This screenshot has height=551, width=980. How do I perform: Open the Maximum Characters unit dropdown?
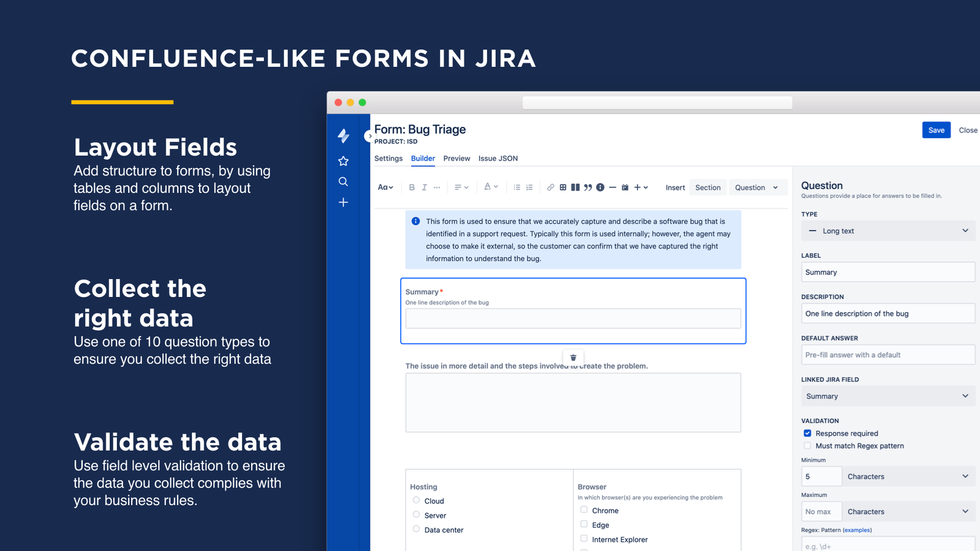coord(908,511)
